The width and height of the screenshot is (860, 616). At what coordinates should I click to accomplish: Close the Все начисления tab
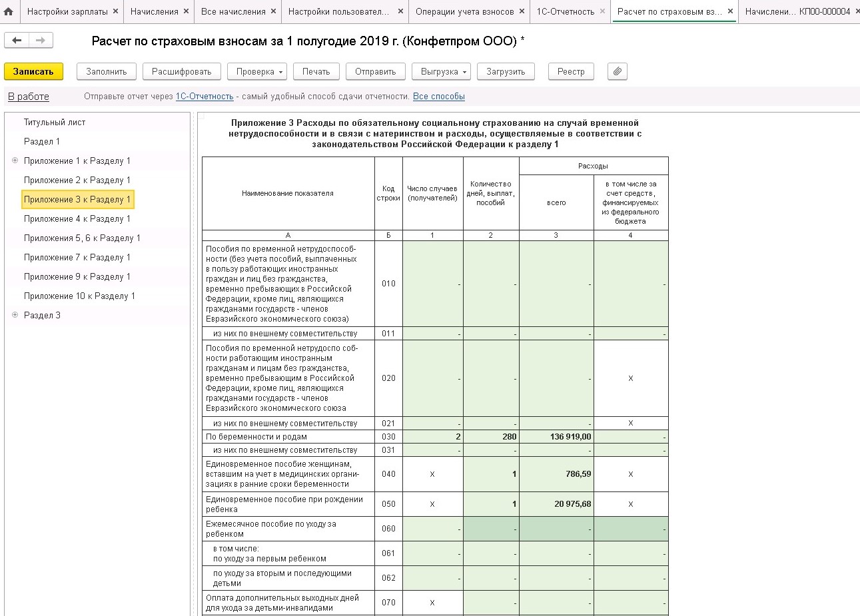point(274,11)
